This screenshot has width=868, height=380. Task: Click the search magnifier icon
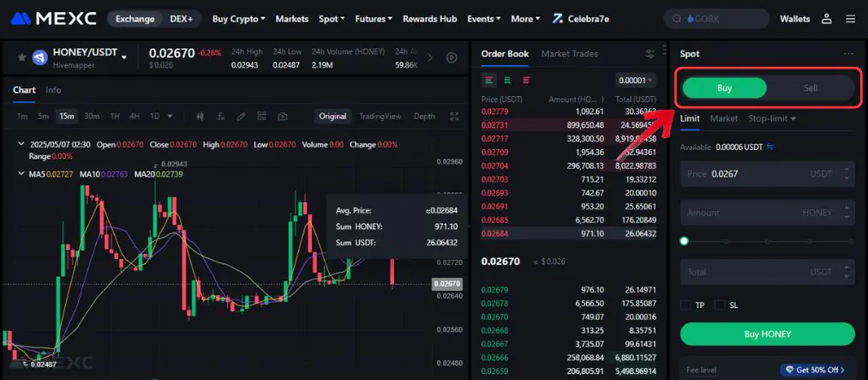676,19
